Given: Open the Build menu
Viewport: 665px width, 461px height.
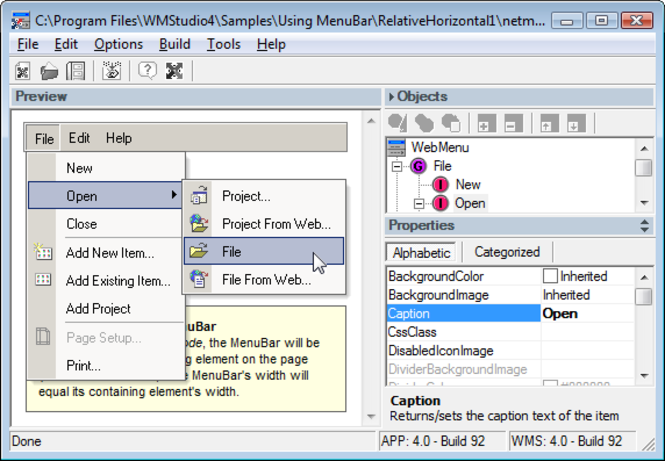Looking at the screenshot, I should [175, 45].
